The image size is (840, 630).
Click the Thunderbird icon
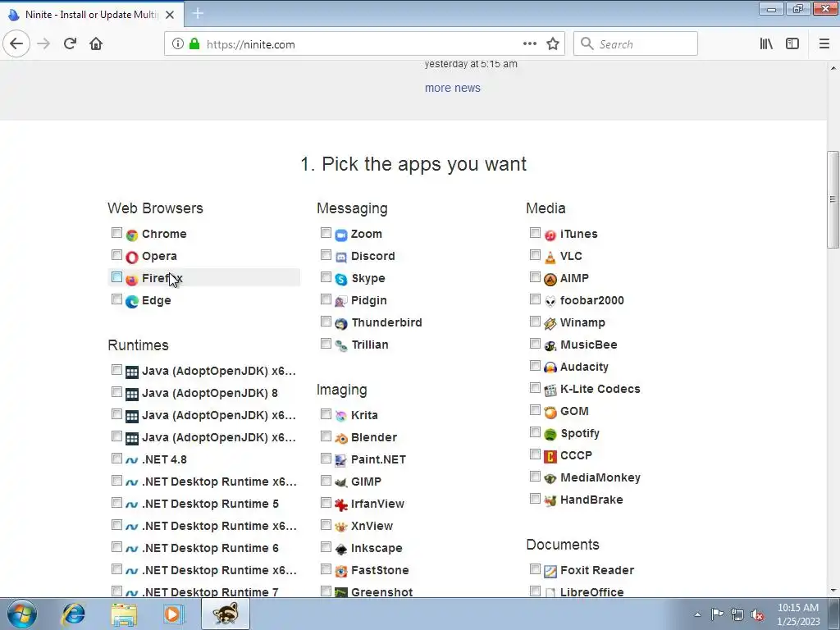click(341, 323)
